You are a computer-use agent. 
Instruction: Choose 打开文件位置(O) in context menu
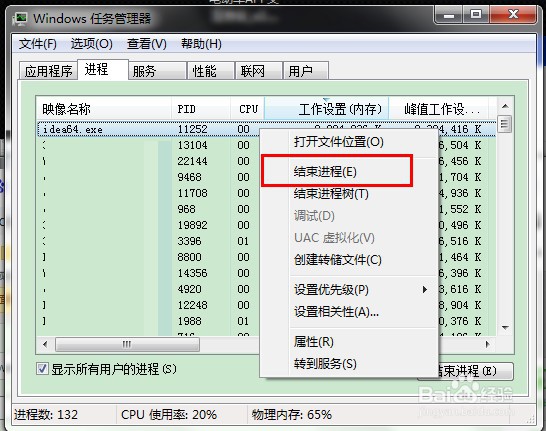pyautogui.click(x=348, y=142)
